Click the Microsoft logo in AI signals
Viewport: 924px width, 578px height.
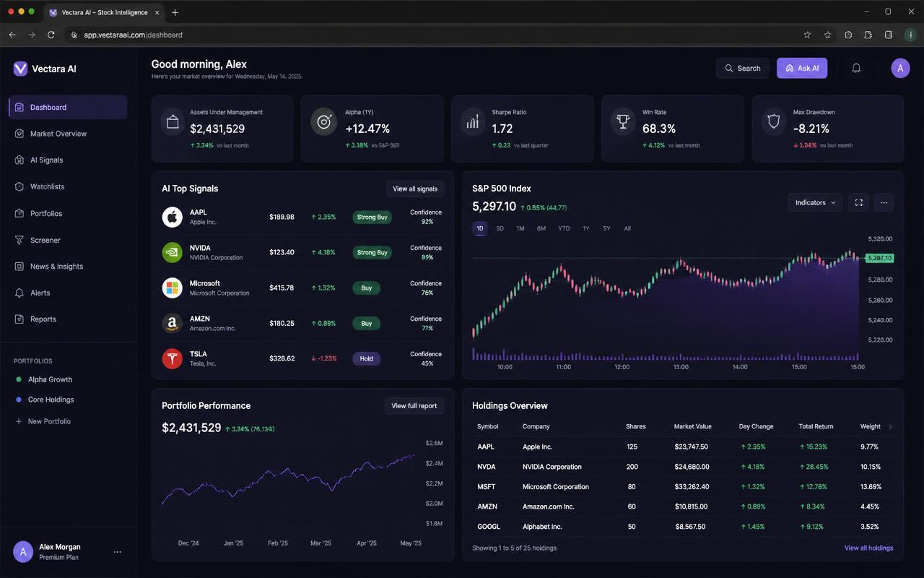[172, 288]
